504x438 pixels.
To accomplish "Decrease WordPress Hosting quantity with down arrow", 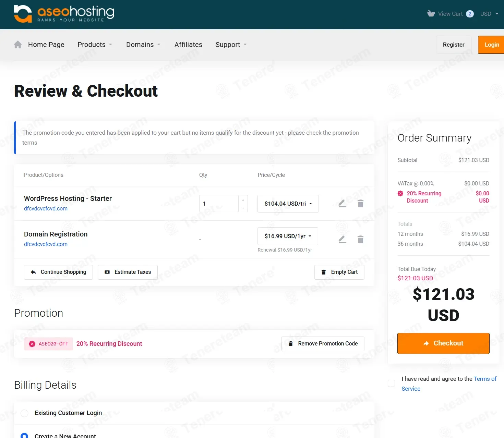I will 243,208.
